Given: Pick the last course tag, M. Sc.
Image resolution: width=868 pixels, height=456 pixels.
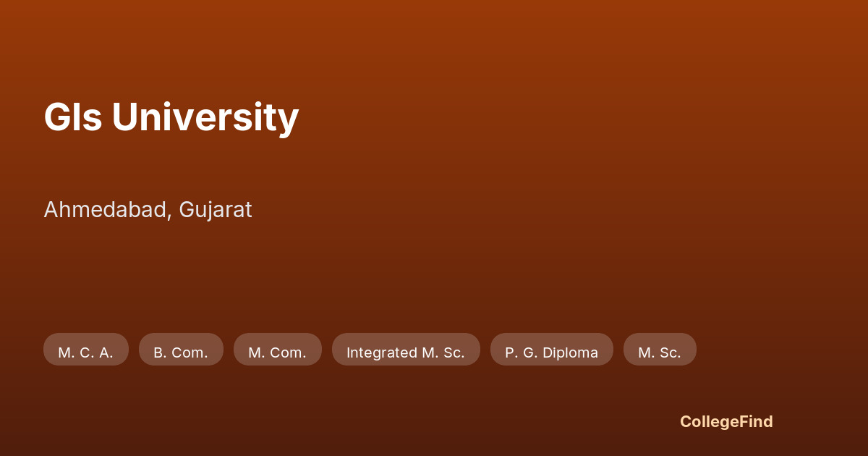Looking at the screenshot, I should (x=660, y=352).
